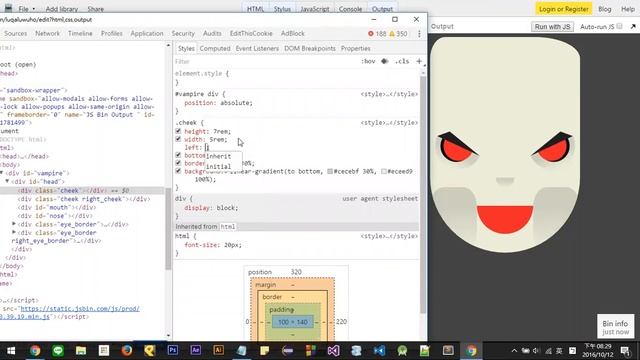The height and width of the screenshot is (360, 640).
Task: Switch to the Network panel tab
Action: click(x=47, y=33)
